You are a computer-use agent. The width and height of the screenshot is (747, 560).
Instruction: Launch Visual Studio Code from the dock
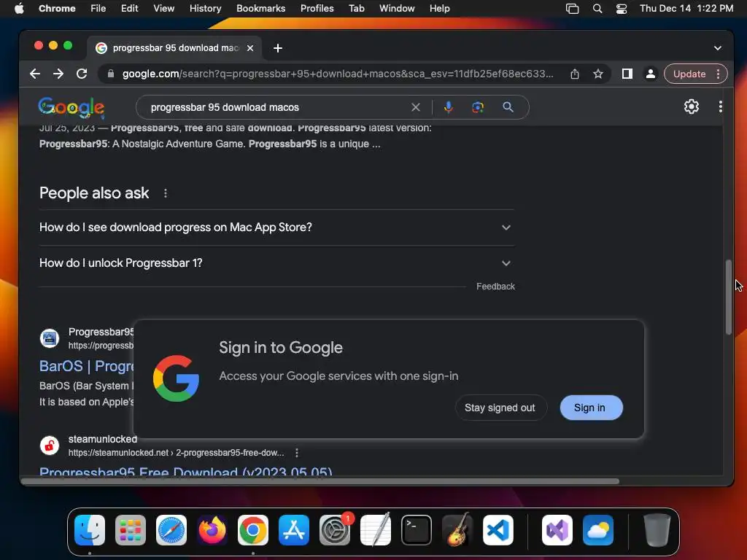click(498, 530)
